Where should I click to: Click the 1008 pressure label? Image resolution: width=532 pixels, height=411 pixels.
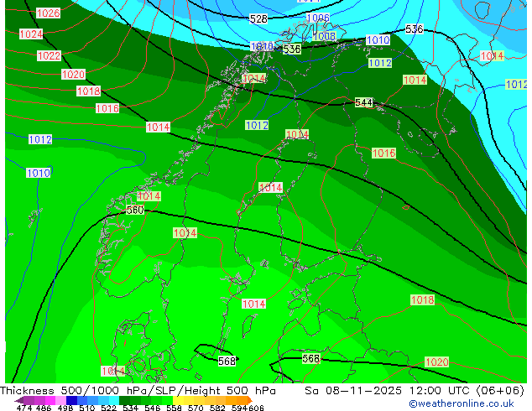(x=324, y=36)
